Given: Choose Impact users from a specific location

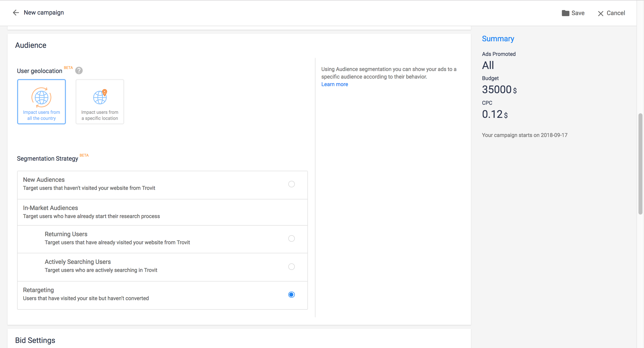Looking at the screenshot, I should click(x=100, y=115).
